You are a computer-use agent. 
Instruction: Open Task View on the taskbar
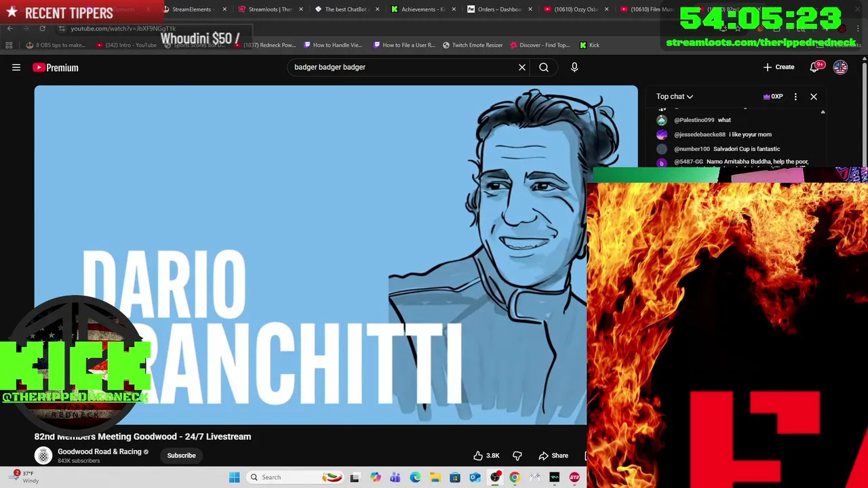(x=355, y=477)
